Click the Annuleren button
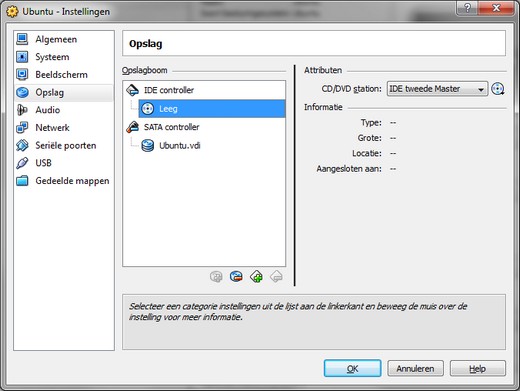Image resolution: width=520 pixels, height=391 pixels. [x=415, y=368]
